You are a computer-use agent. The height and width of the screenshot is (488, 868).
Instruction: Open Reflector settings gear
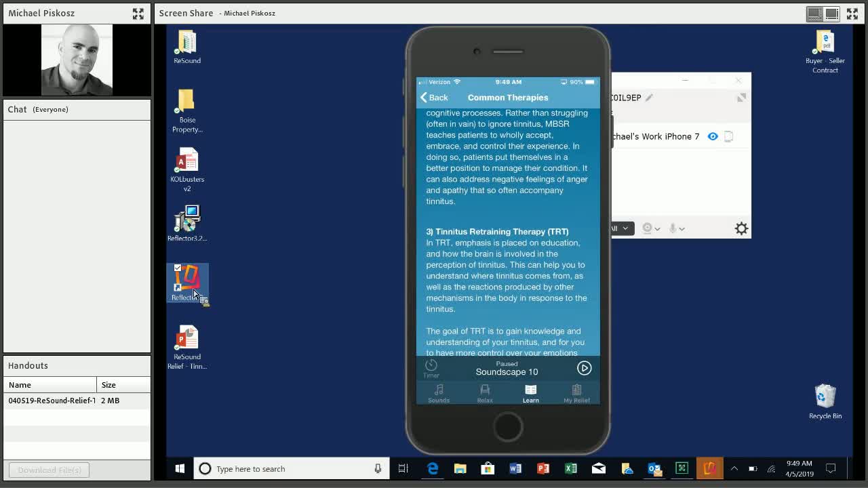tap(741, 228)
